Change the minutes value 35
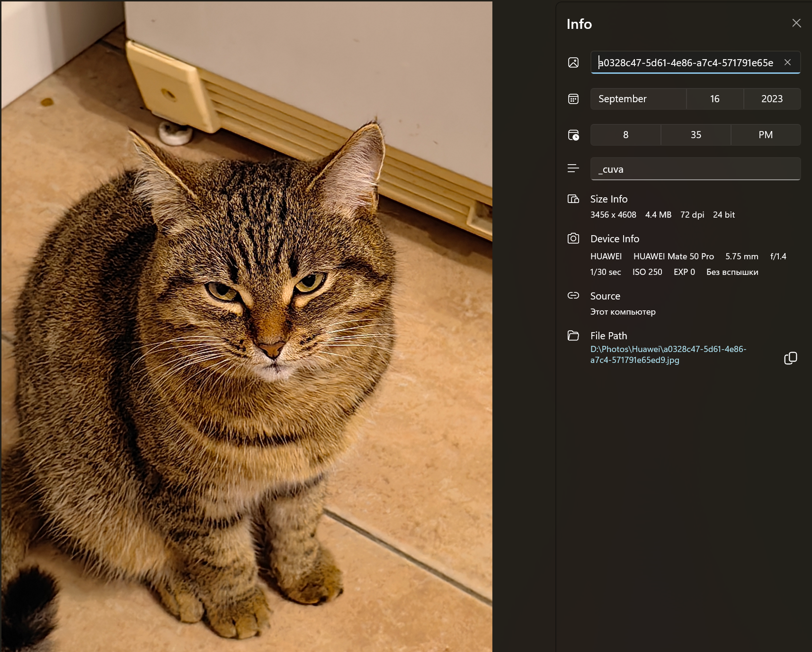The image size is (812, 652). click(696, 135)
